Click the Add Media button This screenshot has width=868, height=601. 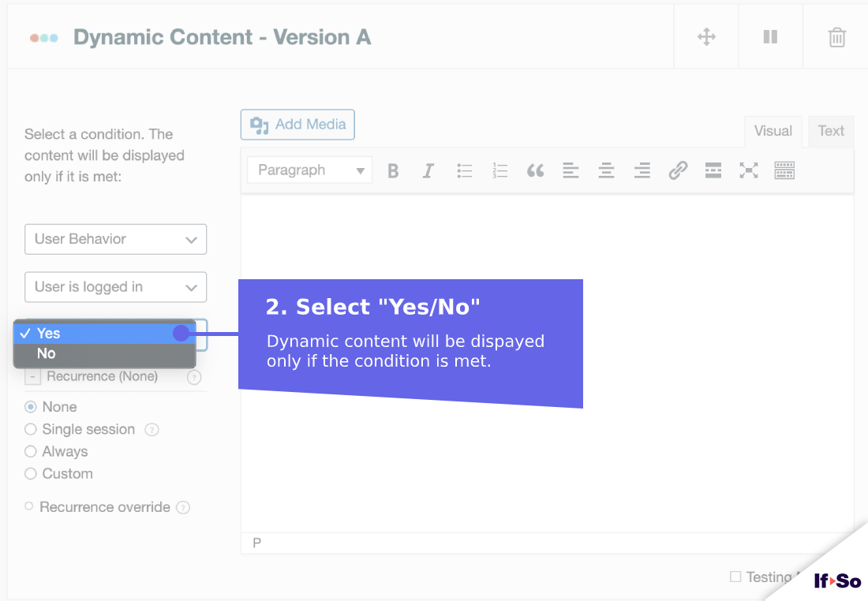coord(297,124)
